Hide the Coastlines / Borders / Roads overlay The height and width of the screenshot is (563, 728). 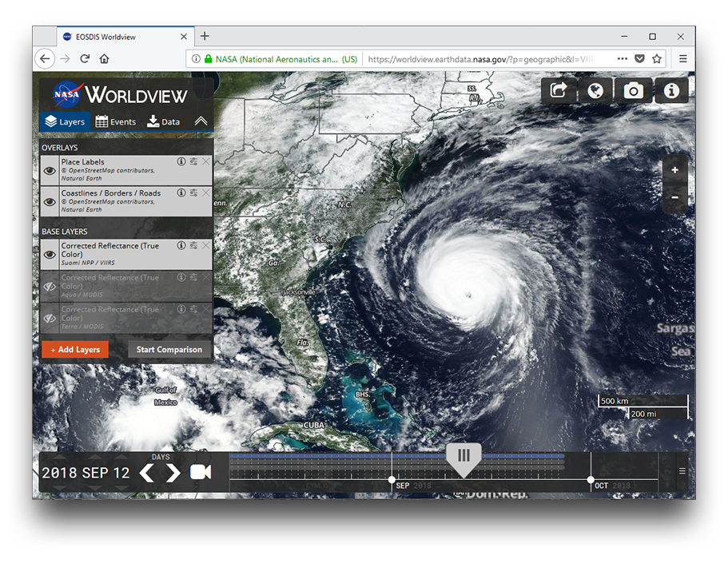50,202
